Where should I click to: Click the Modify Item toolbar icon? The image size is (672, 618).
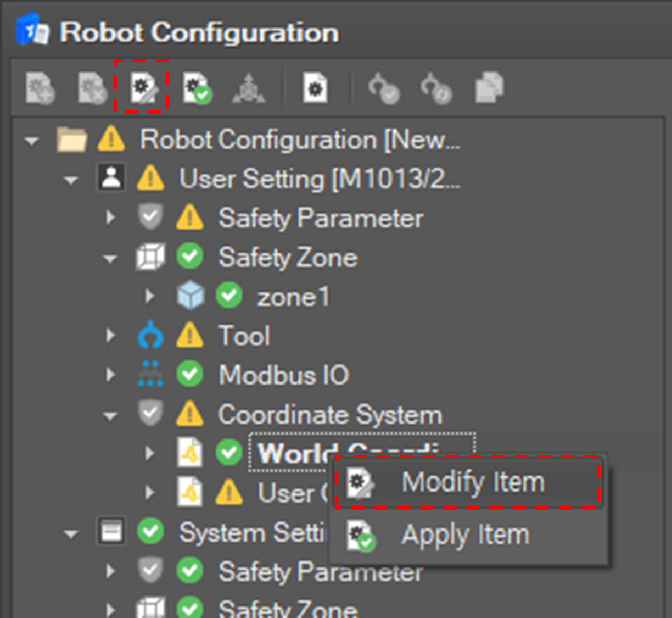142,88
